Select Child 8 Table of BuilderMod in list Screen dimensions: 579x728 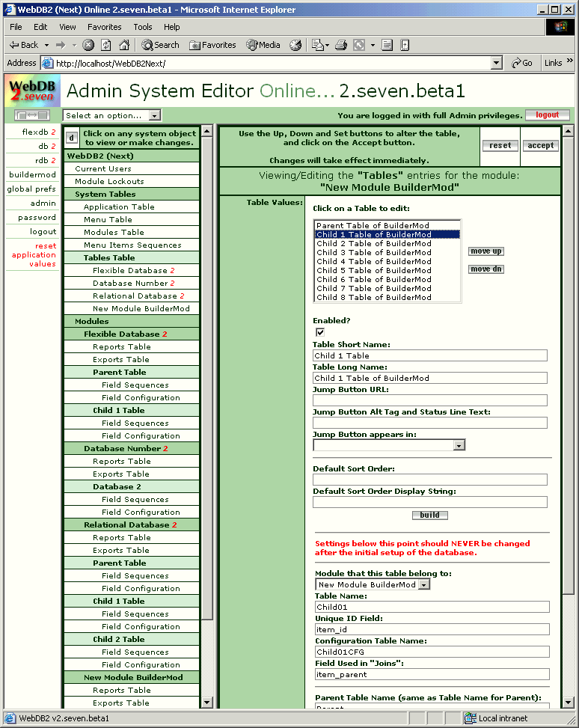pyautogui.click(x=387, y=297)
